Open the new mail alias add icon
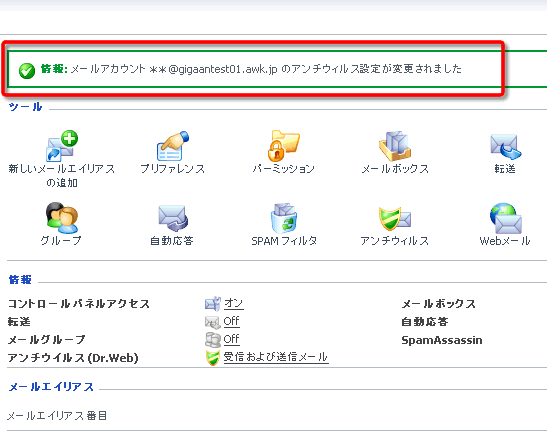Viewport: 547px width, 440px height. (62, 146)
